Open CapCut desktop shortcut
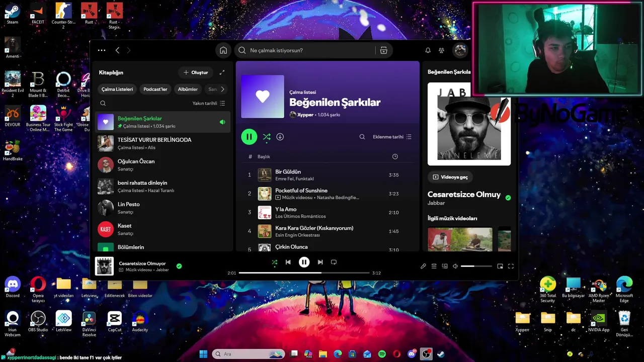644x362 pixels. click(x=115, y=321)
